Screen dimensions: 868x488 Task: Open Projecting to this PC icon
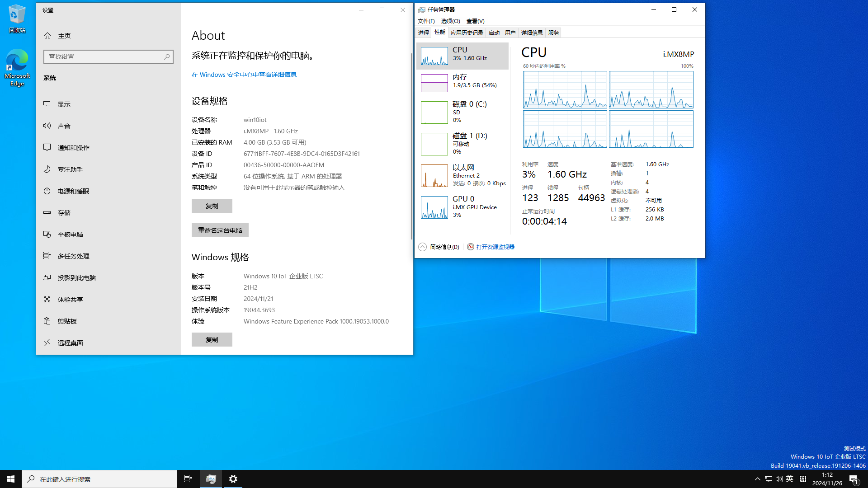point(47,277)
